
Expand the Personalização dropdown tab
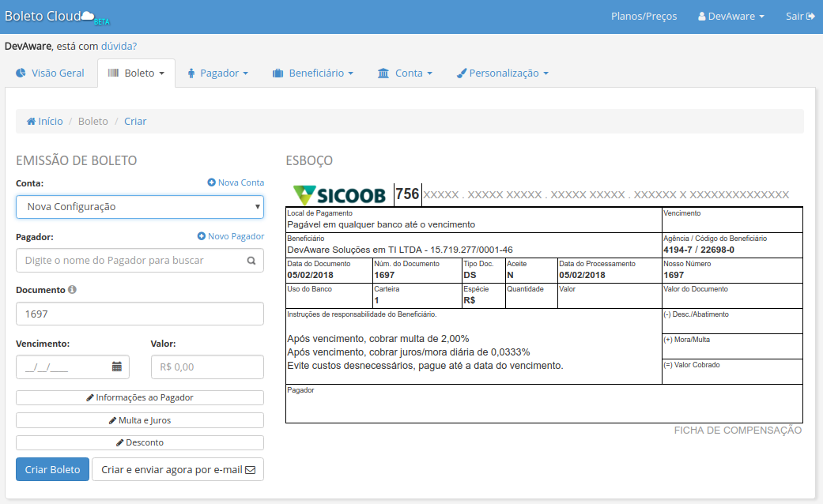click(503, 73)
